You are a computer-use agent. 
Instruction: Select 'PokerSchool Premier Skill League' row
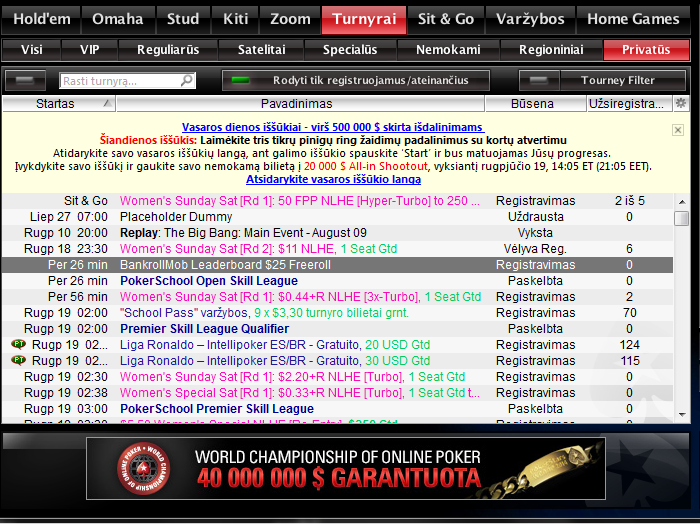coord(337,409)
